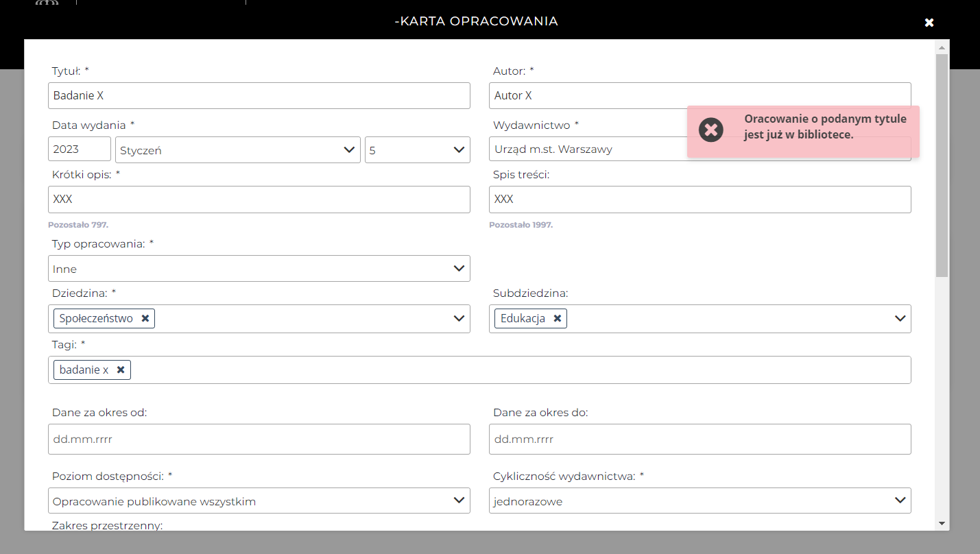Open the Poziom dostępności dropdown
This screenshot has width=980, height=554.
[259, 501]
